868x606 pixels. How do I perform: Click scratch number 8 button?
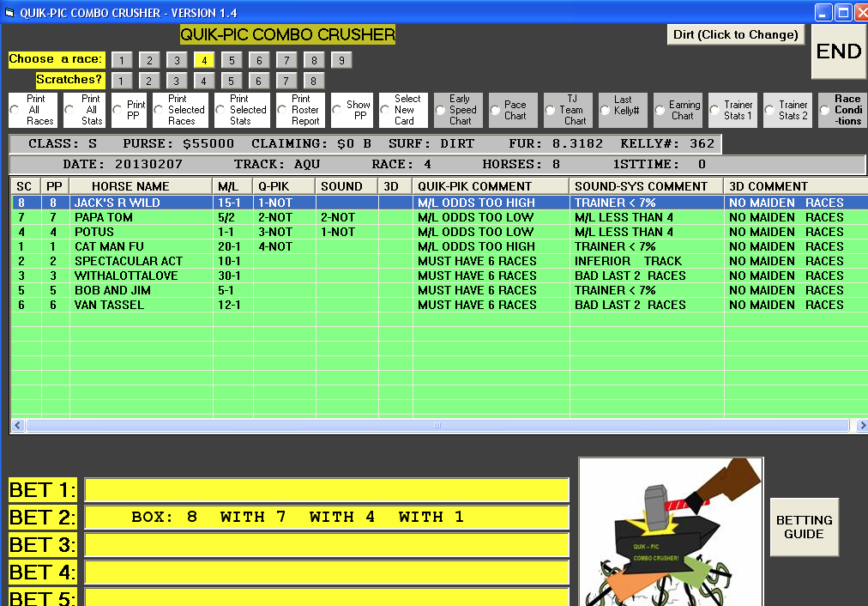pos(314,81)
